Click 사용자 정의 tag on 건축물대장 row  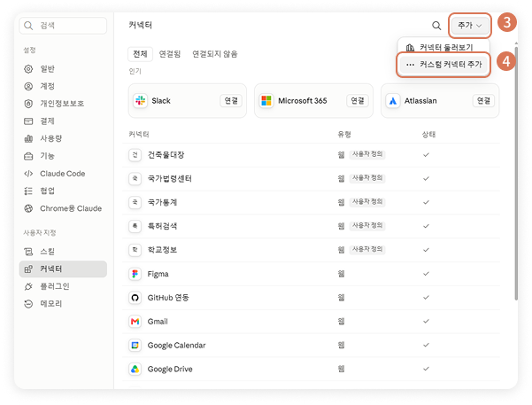367,154
